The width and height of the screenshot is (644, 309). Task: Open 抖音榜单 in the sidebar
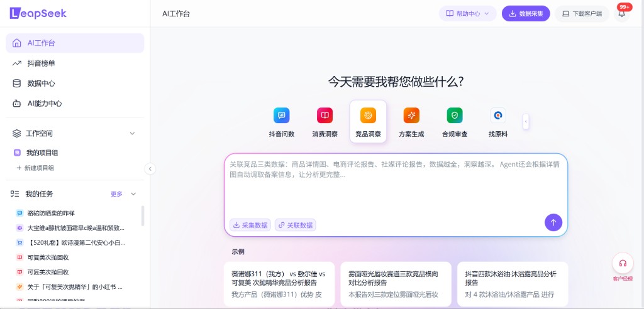[x=75, y=63]
